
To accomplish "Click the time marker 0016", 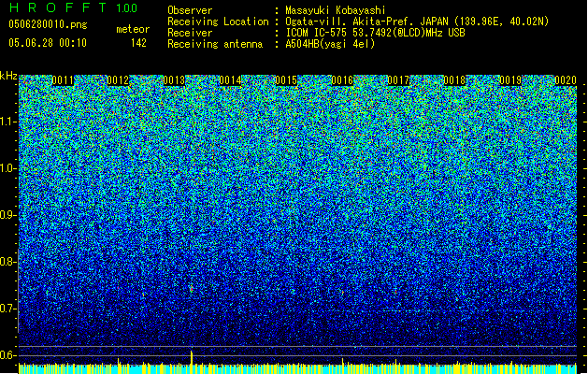I will (342, 80).
